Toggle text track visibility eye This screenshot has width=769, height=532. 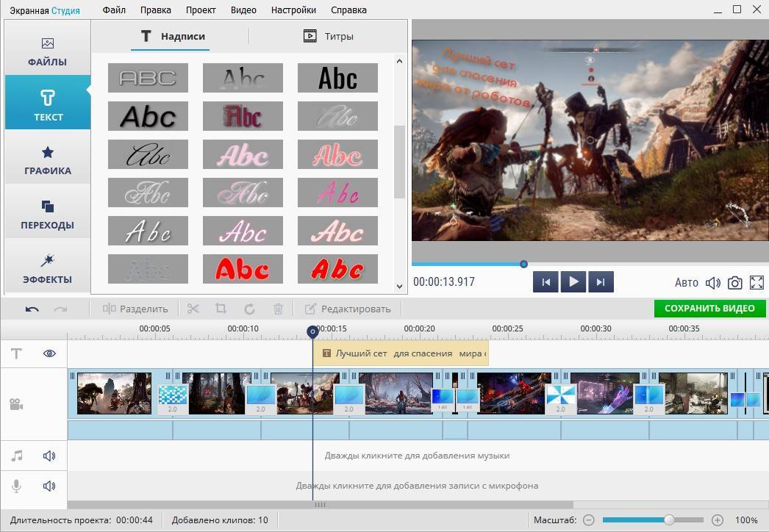(49, 353)
